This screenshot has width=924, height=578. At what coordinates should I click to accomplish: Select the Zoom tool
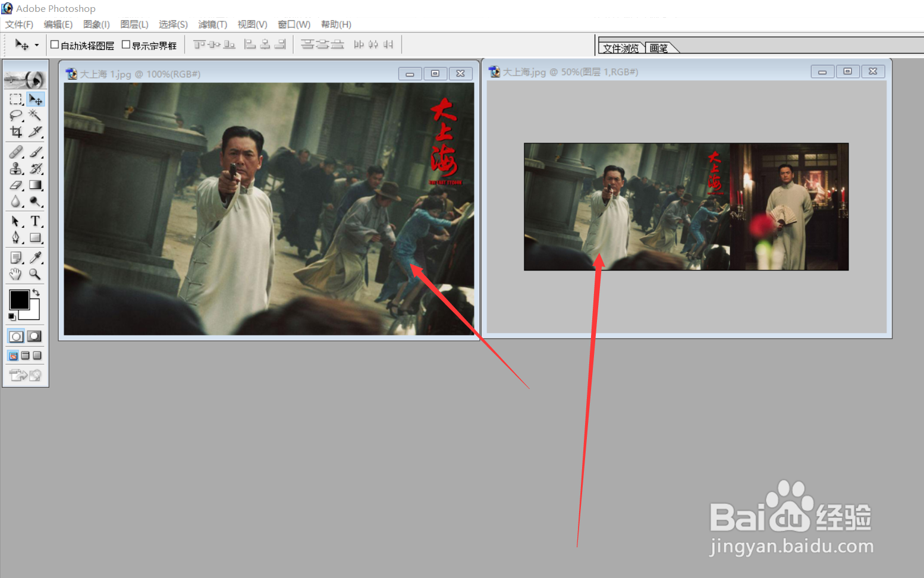35,274
